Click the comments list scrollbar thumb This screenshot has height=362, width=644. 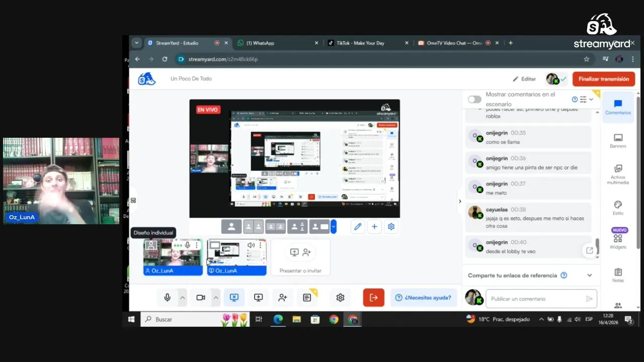pos(597,247)
